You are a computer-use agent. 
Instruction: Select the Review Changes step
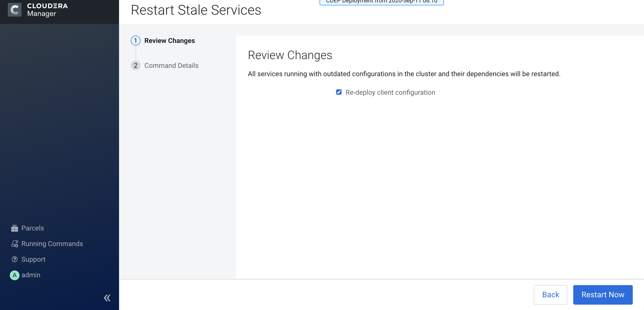click(x=170, y=41)
